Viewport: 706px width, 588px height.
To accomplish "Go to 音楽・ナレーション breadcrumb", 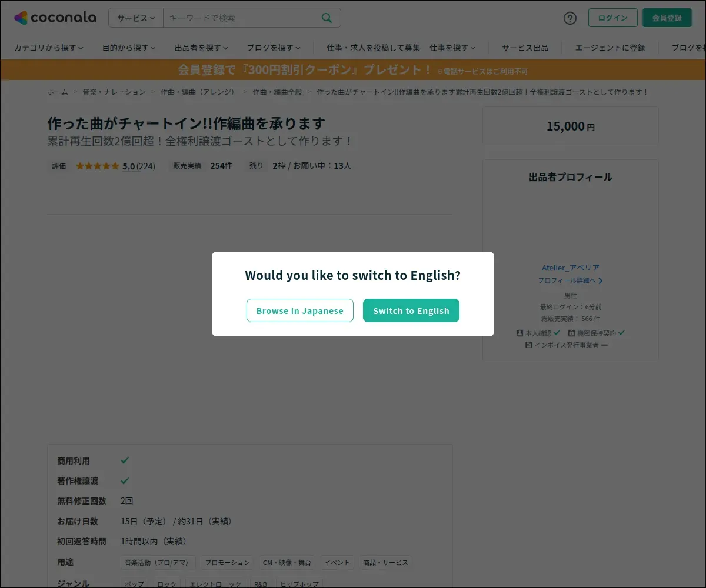I will point(114,92).
